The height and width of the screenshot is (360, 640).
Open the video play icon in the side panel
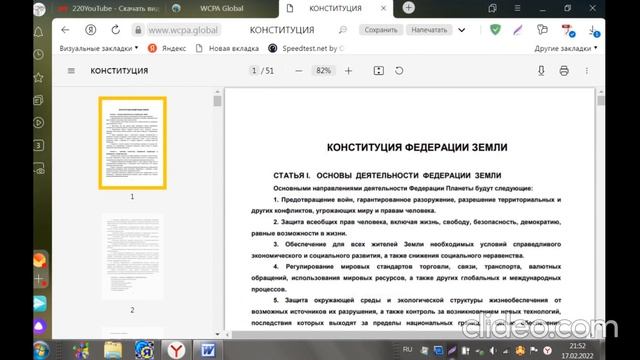(x=39, y=122)
